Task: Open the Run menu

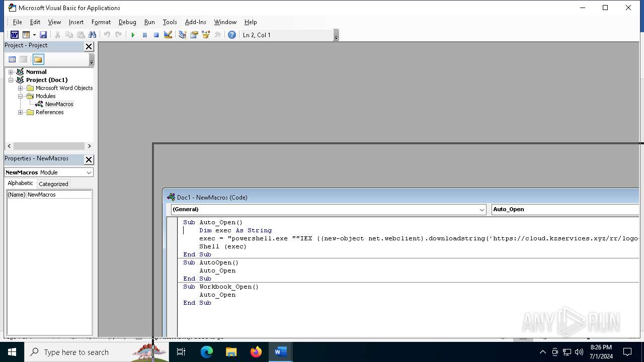Action: coord(149,22)
